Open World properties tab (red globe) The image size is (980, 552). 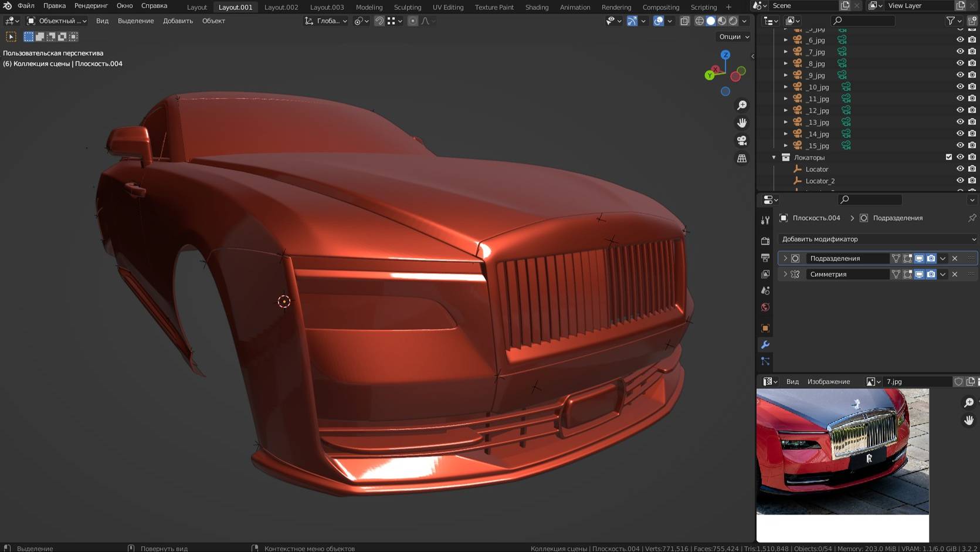coord(765,307)
